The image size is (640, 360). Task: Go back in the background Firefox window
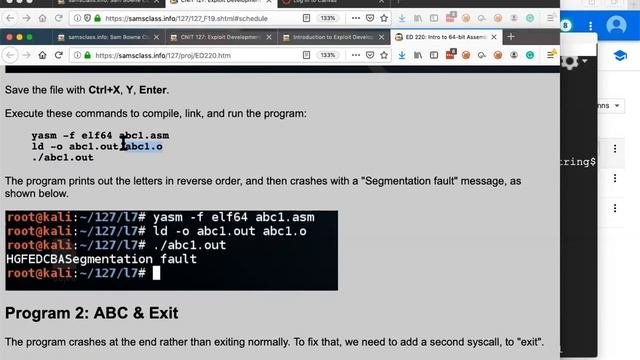[x=10, y=18]
